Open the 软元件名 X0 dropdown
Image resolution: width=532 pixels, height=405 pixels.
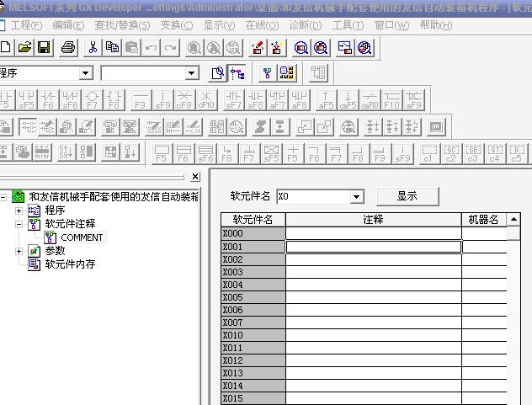pyautogui.click(x=357, y=197)
